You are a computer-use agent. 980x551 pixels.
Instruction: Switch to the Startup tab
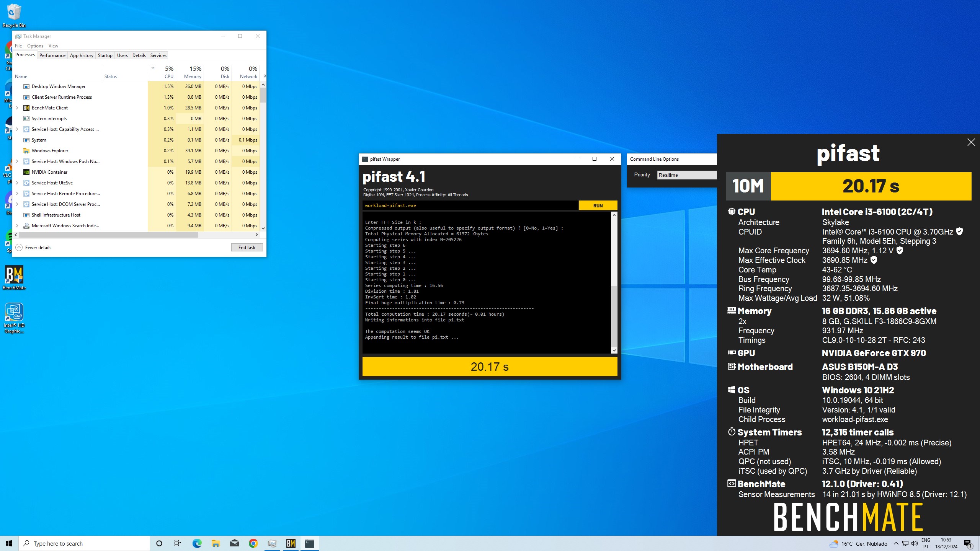coord(105,55)
